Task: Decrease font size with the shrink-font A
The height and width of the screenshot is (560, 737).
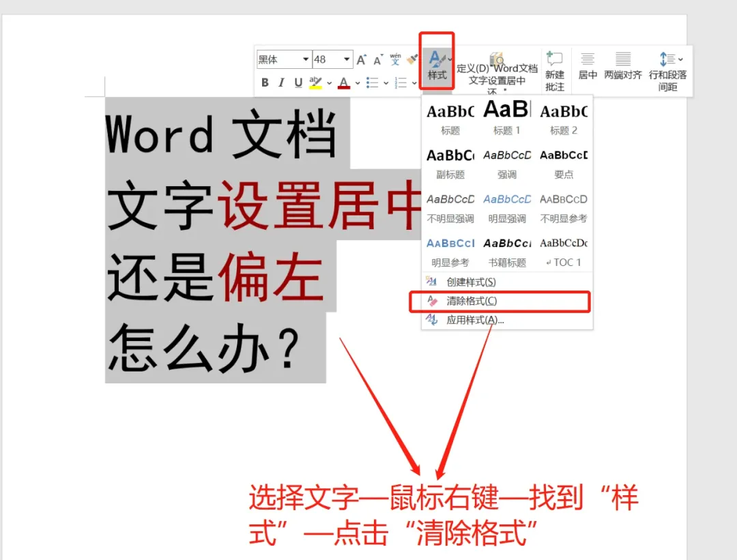Action: 377,59
